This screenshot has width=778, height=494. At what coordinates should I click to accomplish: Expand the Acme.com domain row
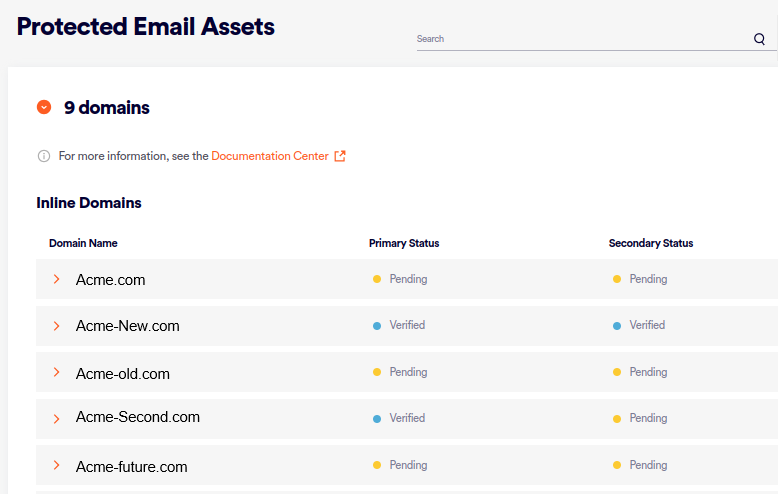click(x=57, y=279)
